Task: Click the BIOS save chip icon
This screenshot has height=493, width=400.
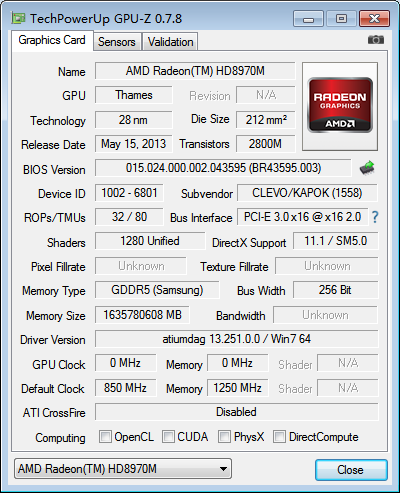Action: pos(367,168)
